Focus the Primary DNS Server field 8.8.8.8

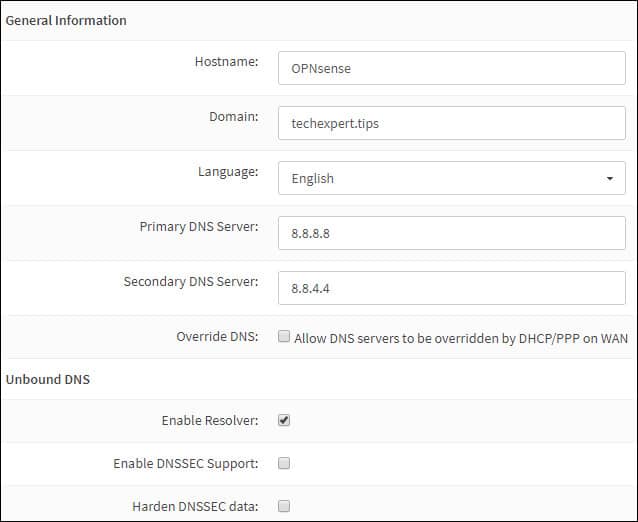click(452, 233)
